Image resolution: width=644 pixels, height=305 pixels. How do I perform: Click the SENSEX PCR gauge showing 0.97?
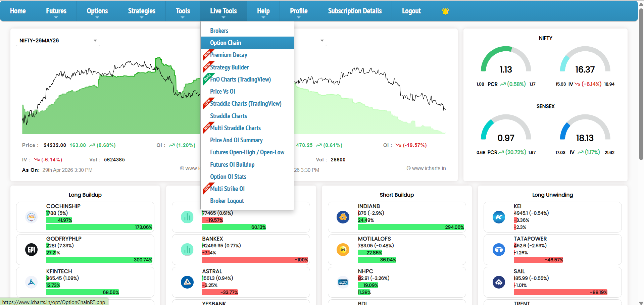point(506,128)
